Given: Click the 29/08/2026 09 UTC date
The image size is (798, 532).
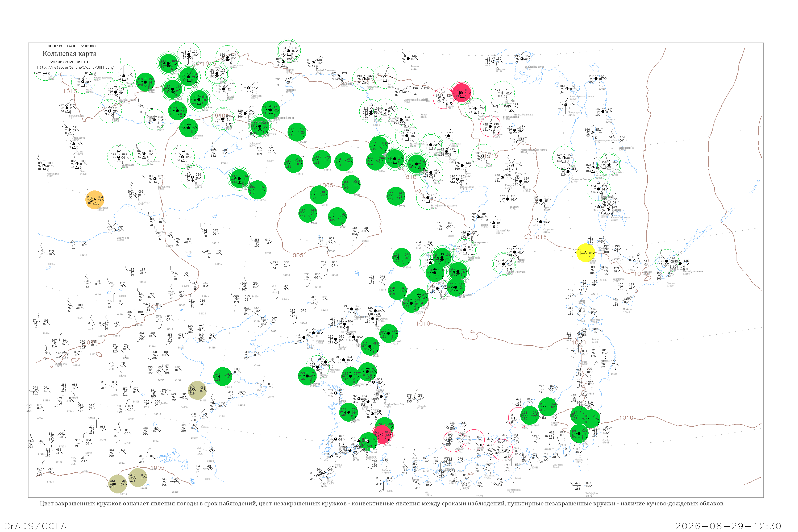Looking at the screenshot, I should tap(70, 62).
